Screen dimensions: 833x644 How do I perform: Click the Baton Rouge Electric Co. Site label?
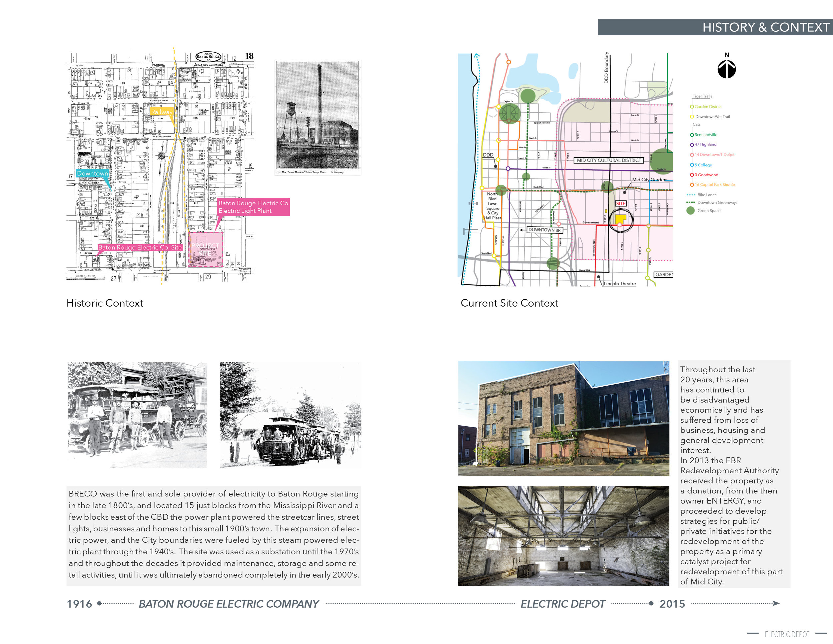click(x=140, y=247)
